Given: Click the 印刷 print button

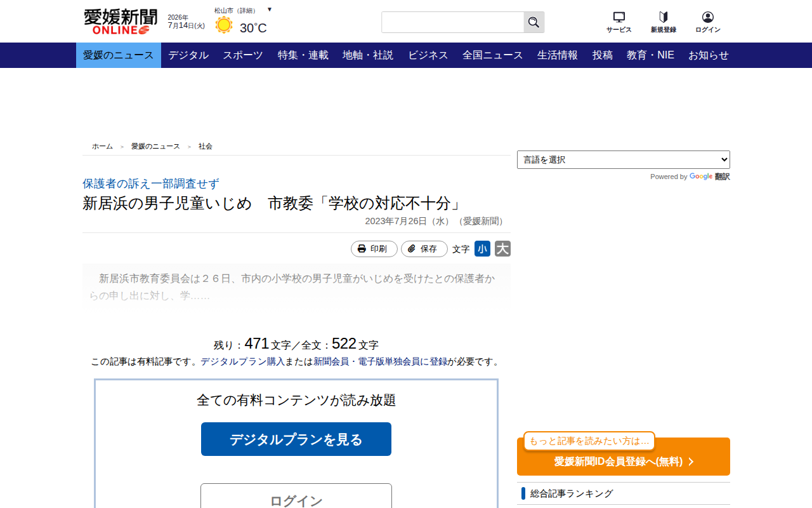Looking at the screenshot, I should (x=374, y=249).
